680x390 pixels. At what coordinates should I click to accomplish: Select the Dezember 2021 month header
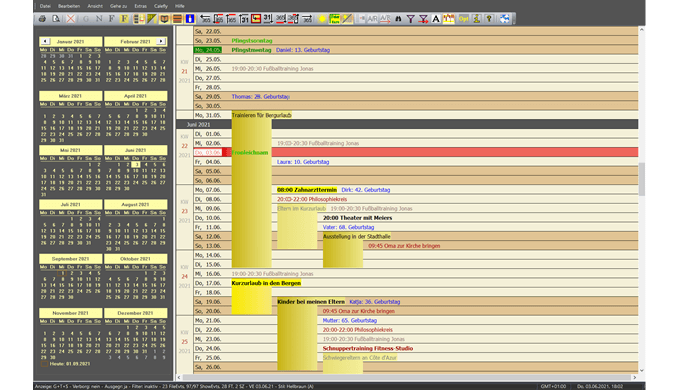coord(135,313)
